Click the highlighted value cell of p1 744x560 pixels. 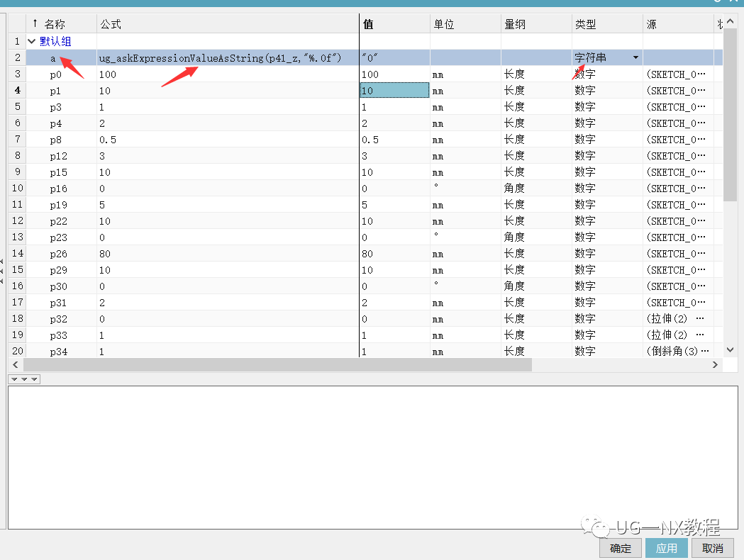click(394, 91)
